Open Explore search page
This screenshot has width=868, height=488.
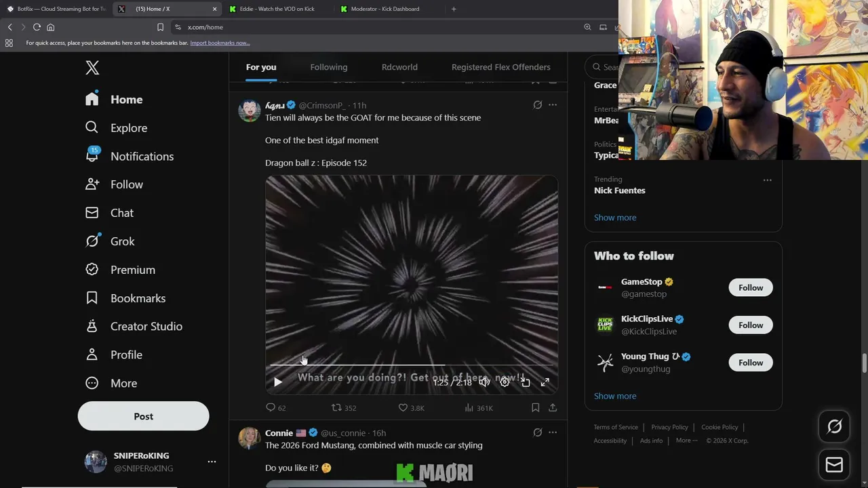click(116, 128)
